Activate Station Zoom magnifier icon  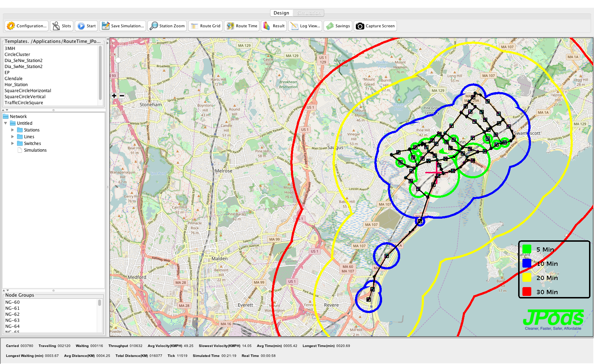[x=154, y=26]
